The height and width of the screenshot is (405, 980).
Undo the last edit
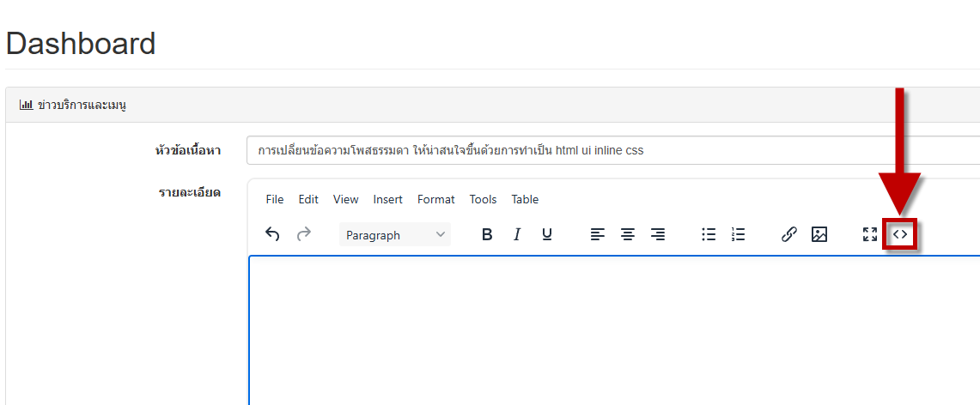272,234
